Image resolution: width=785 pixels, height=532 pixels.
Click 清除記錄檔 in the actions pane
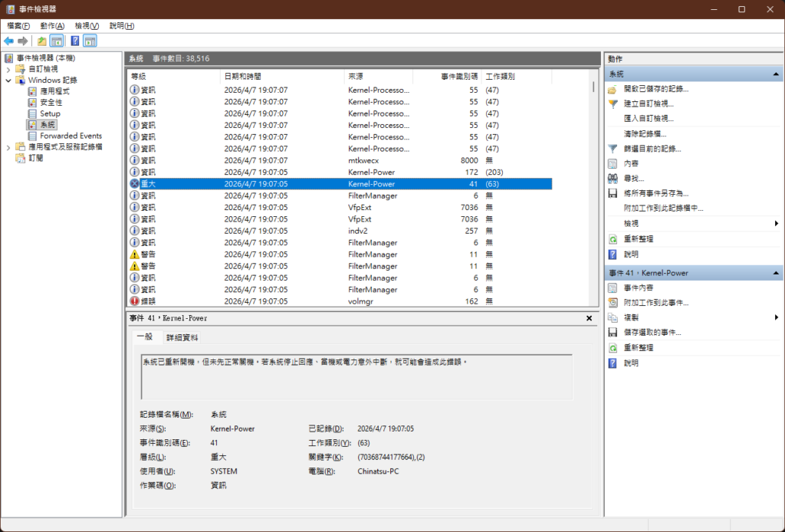645,134
